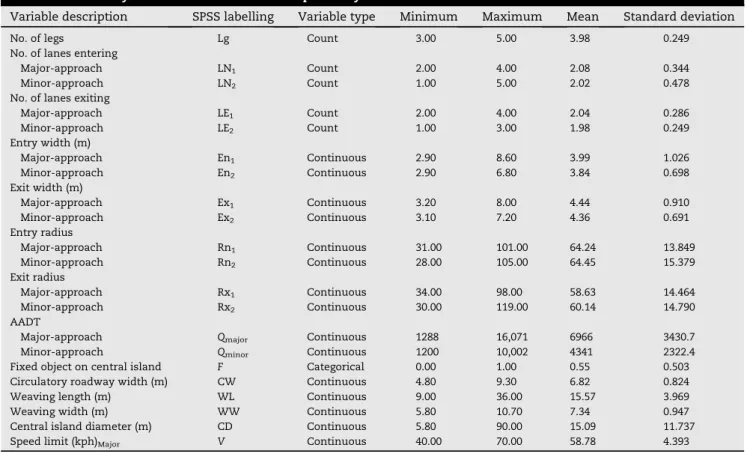Select the Speed limit (kph) row label
Screen dimensions: 747x454
click(x=65, y=442)
